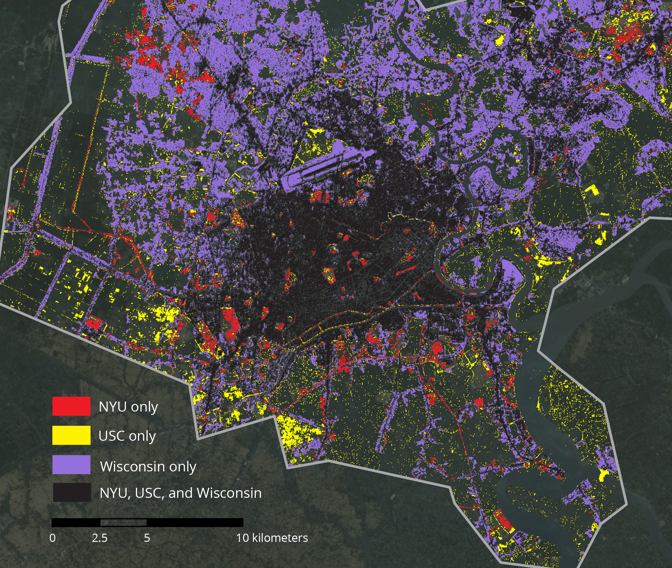The height and width of the screenshot is (568, 672).
Task: Click the "2.5" scale bar label
Action: coord(100,538)
